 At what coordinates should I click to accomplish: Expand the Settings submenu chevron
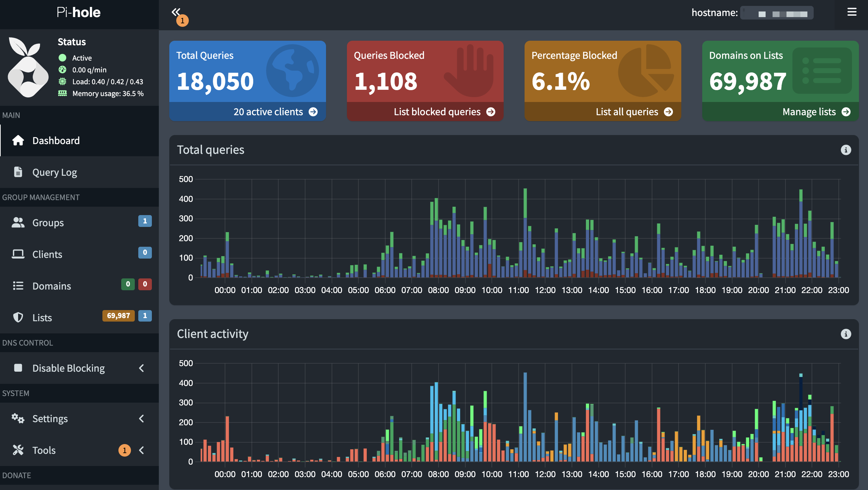141,419
